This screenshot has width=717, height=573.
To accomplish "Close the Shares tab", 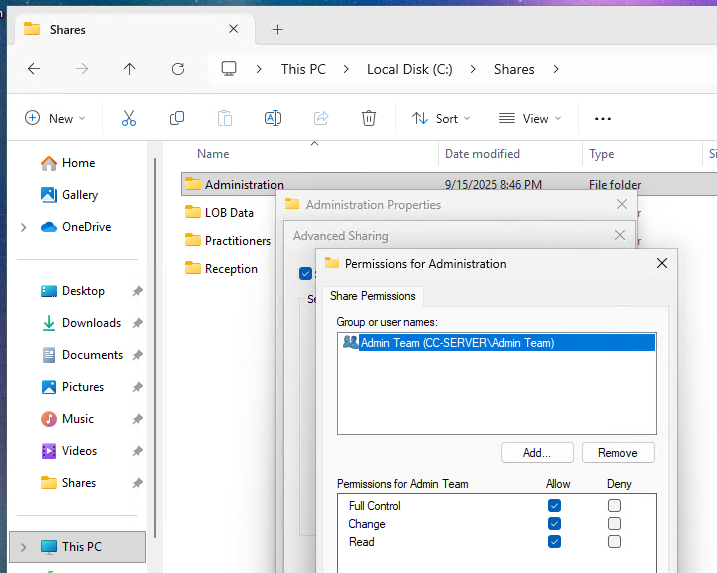I will (234, 29).
